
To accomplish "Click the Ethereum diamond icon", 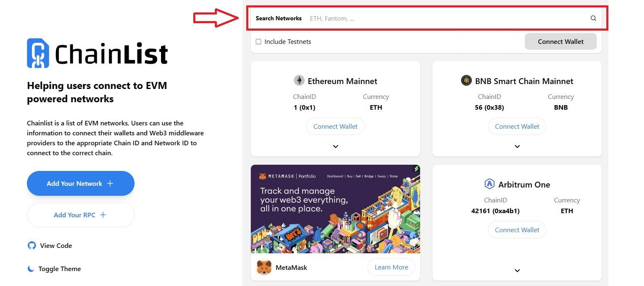I will click(299, 80).
